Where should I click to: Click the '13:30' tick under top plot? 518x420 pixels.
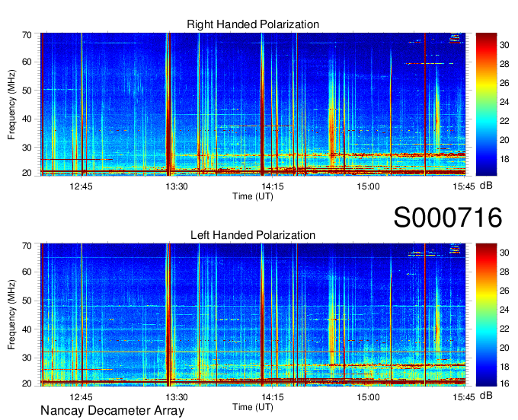[177, 186]
